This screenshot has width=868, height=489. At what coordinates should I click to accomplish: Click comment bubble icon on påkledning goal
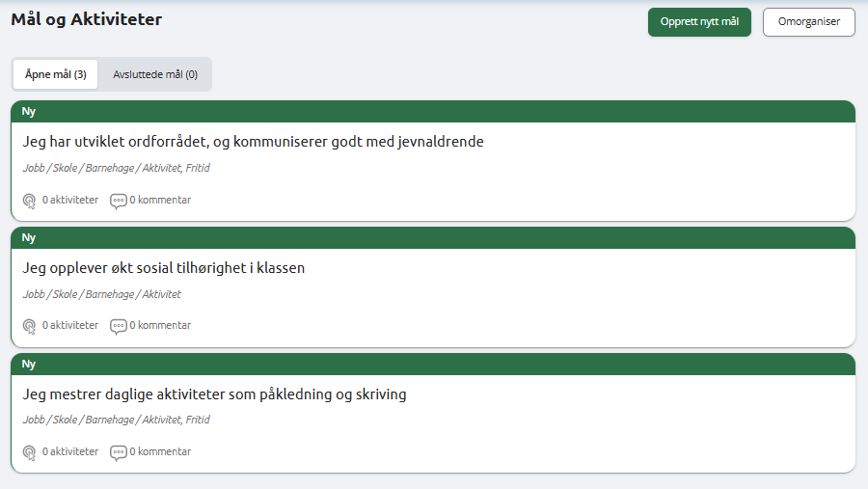118,452
